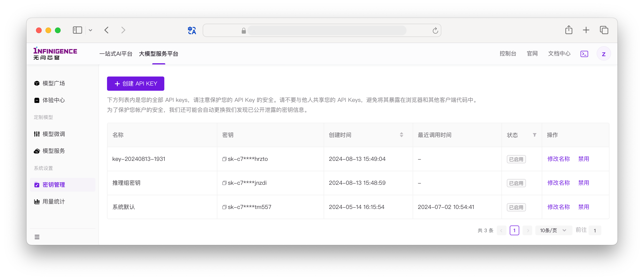Select 密钥管理 in sidebar

(x=63, y=185)
